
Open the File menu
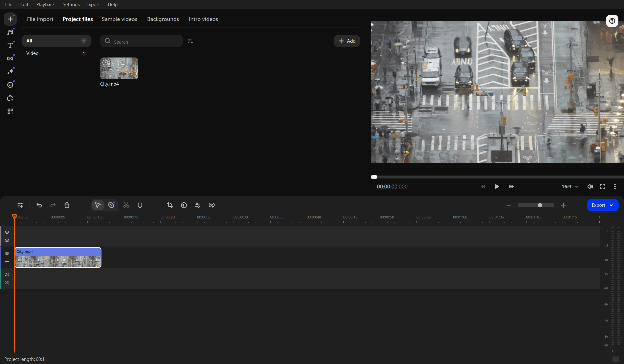pyautogui.click(x=9, y=4)
